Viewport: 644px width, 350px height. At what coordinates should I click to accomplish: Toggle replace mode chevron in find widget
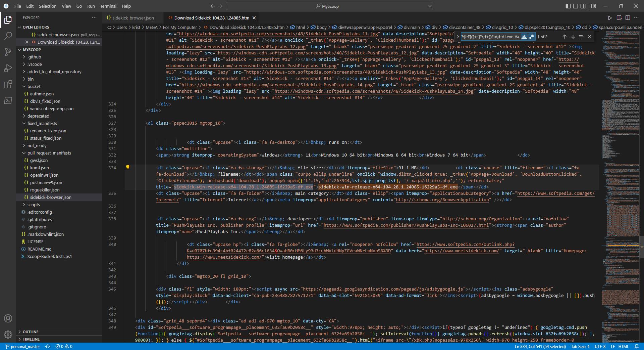[x=458, y=37]
